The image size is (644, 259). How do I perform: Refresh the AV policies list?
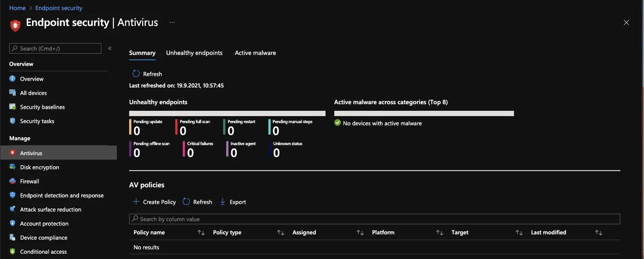pyautogui.click(x=197, y=202)
